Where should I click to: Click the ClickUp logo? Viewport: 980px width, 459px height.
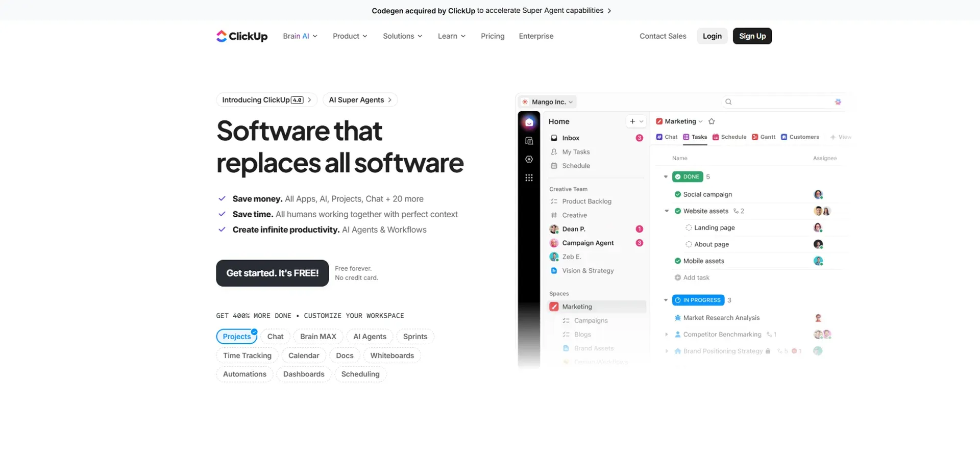pos(242,36)
